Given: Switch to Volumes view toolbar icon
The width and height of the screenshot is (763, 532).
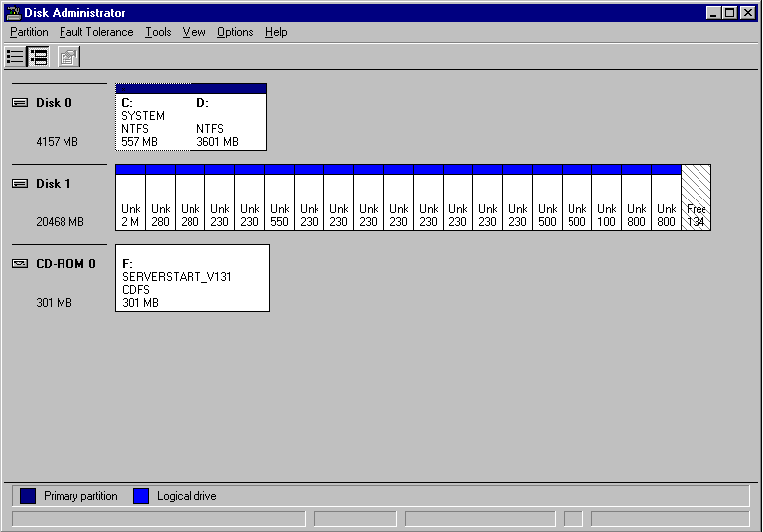Looking at the screenshot, I should click(x=16, y=57).
